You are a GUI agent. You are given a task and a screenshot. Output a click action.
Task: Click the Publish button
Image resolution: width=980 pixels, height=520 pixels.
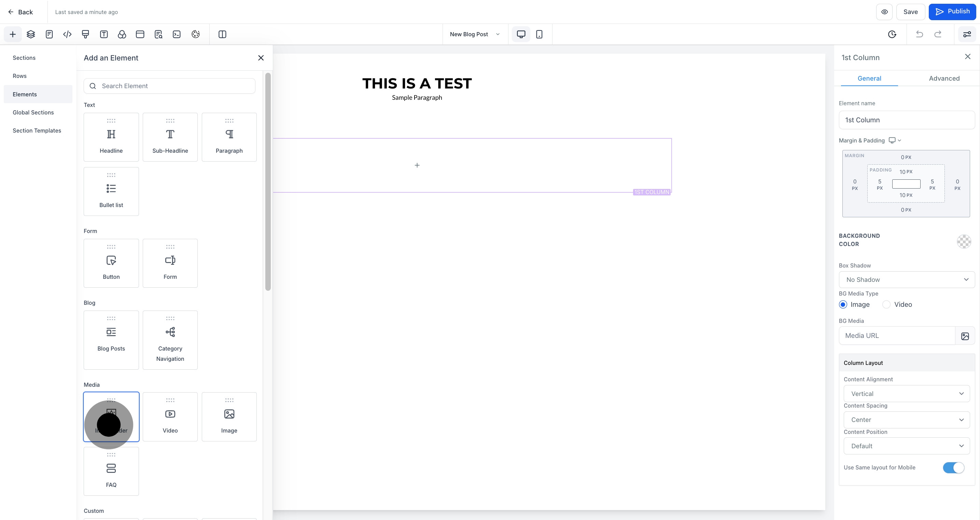pos(952,12)
